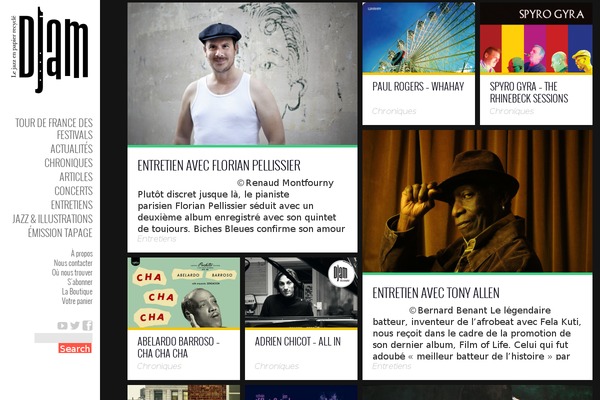
Task: Click Chroniques tag under Paul Rogers
Action: click(394, 111)
